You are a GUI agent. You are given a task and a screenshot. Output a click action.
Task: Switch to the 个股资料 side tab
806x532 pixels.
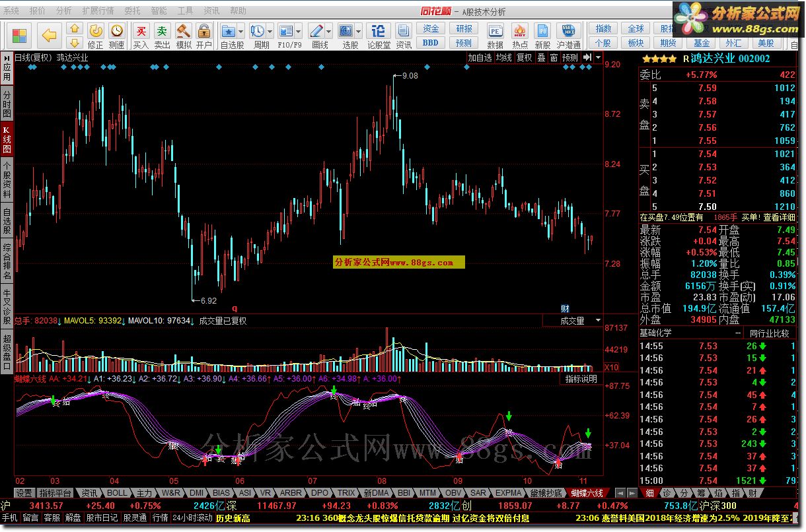[x=7, y=180]
